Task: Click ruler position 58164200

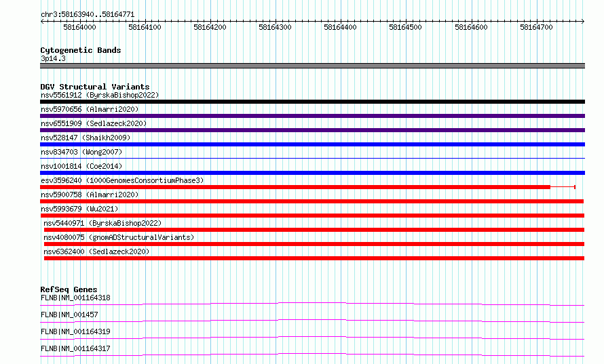Action: [210, 27]
